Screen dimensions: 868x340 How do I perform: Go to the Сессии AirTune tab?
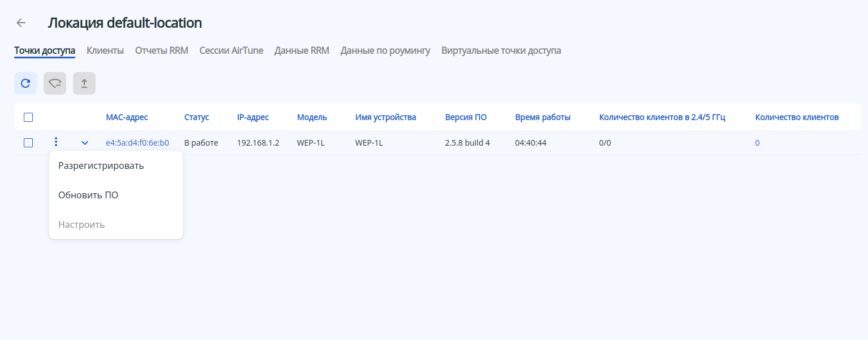[x=231, y=50]
